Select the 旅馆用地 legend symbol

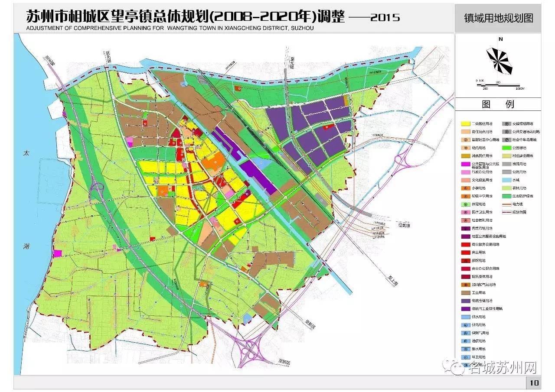(465, 260)
